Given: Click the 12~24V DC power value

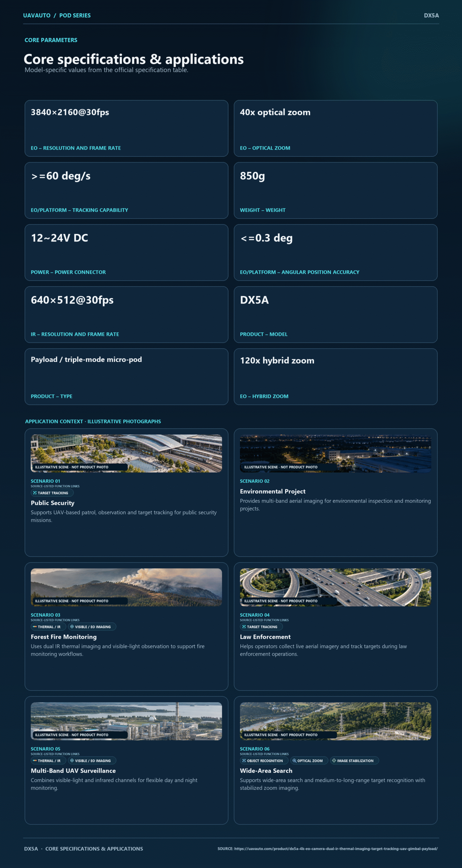Looking at the screenshot, I should (x=59, y=238).
